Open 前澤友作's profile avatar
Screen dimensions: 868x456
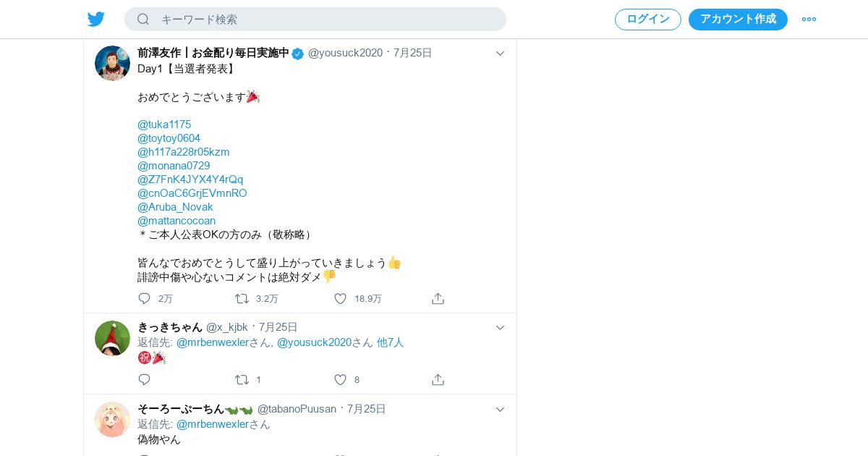coord(112,63)
